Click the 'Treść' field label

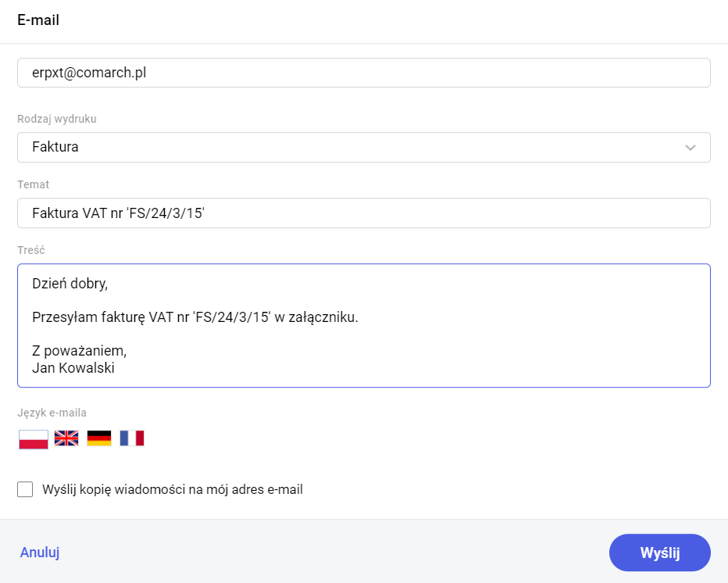pos(31,250)
